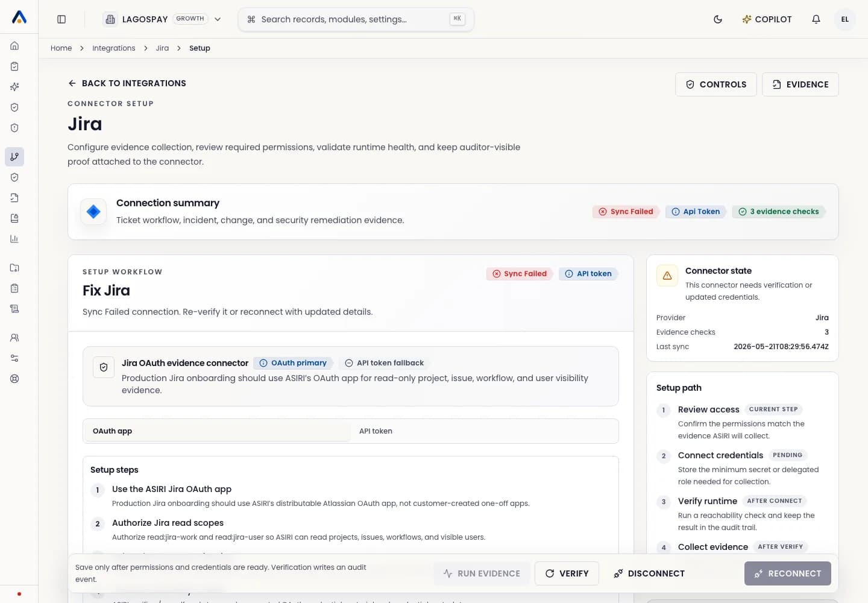Open the COPILOT assistant
868x603 pixels.
[767, 19]
